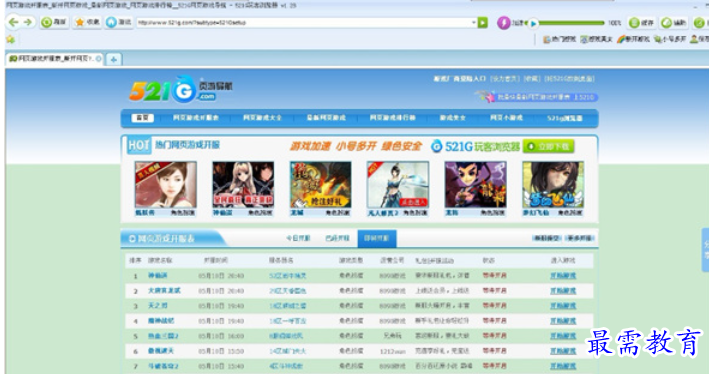This screenshot has height=374, width=709.
Task: Click the 设为首页 link
Action: 505,79
